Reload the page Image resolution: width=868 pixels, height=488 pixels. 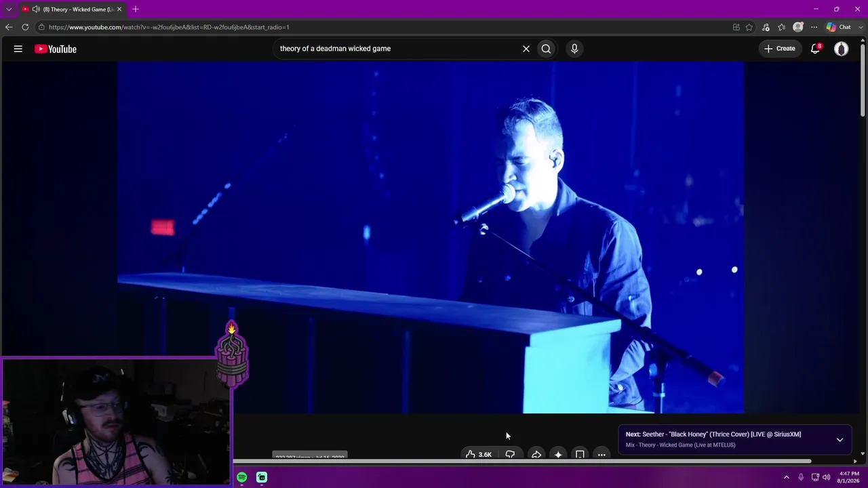pos(25,27)
